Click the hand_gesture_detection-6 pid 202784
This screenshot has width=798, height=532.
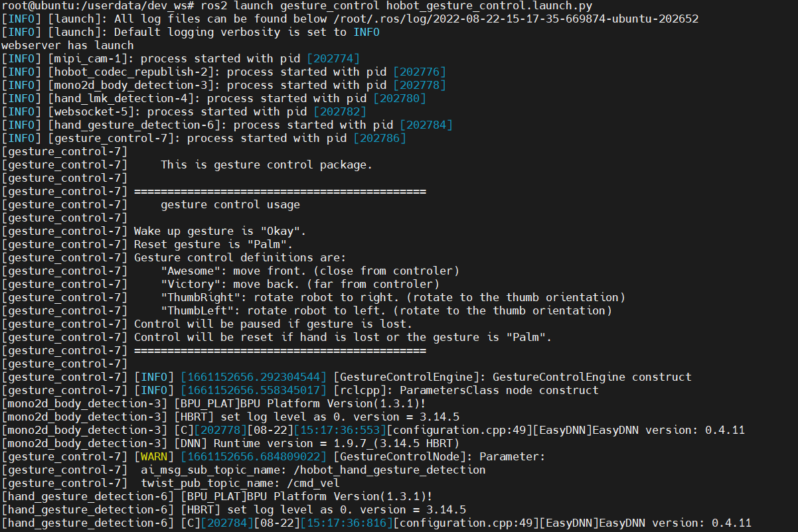[x=426, y=125]
